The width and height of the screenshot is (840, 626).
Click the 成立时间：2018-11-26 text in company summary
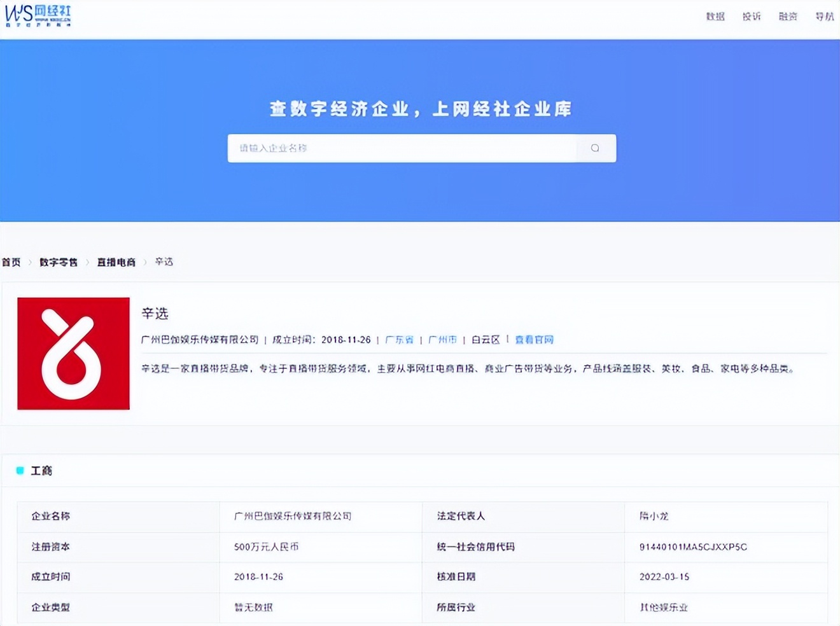point(321,340)
